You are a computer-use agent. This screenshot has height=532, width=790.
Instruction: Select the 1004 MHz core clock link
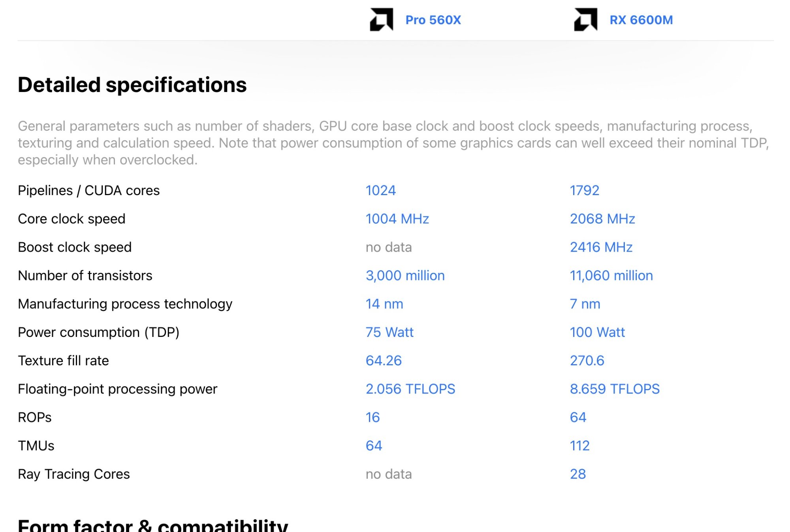point(397,219)
